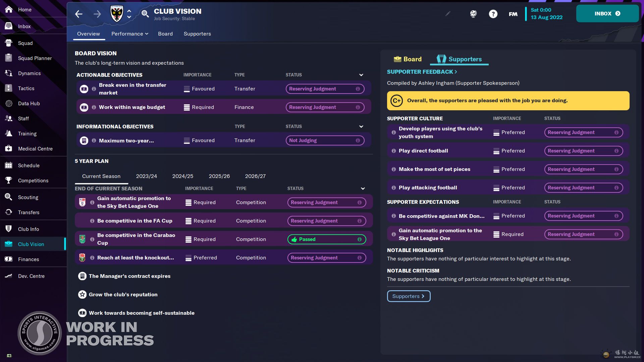Screen dimensions: 644x362
Task: Click the back navigation arrow
Action: pos(79,14)
